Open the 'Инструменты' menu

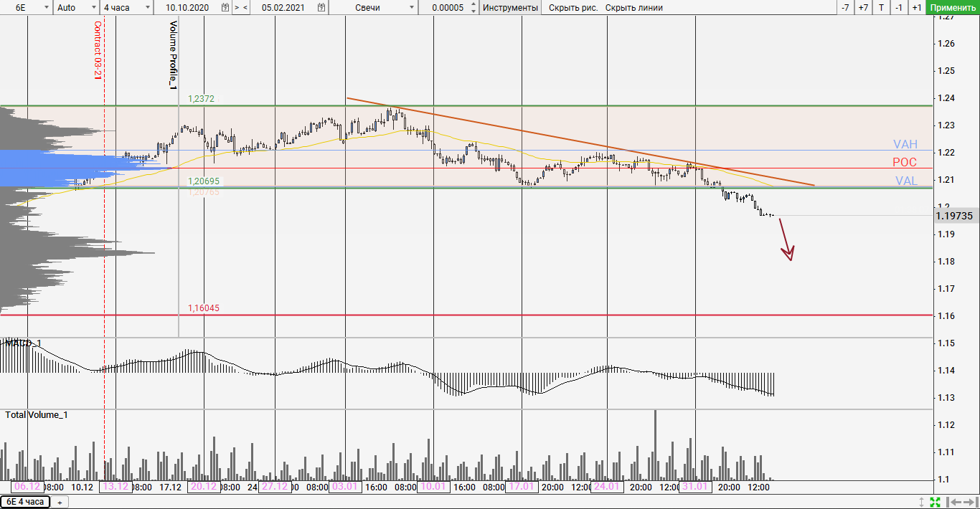click(510, 8)
